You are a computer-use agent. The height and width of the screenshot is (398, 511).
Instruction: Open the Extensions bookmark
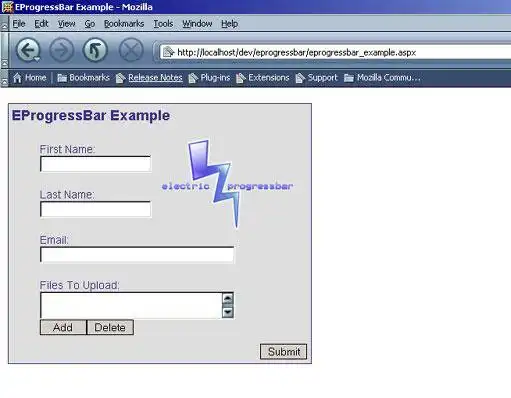263,78
